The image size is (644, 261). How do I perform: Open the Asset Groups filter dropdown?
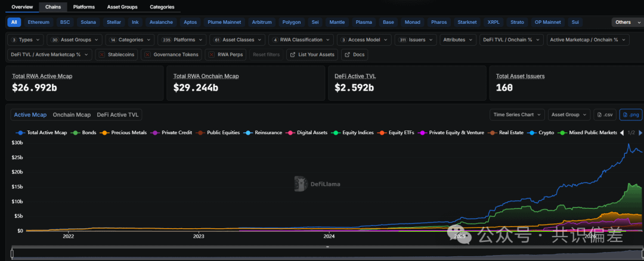tap(75, 40)
